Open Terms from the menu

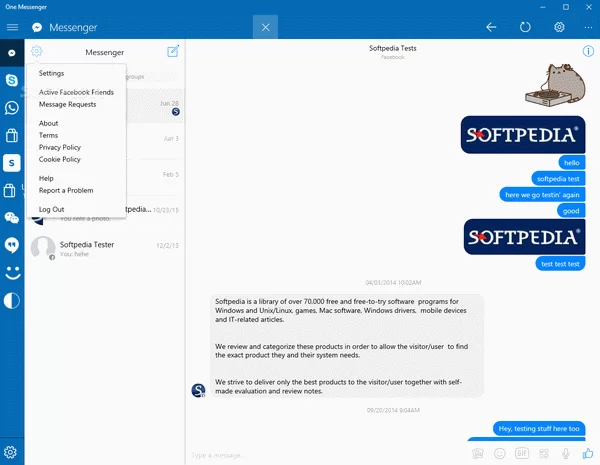(48, 135)
